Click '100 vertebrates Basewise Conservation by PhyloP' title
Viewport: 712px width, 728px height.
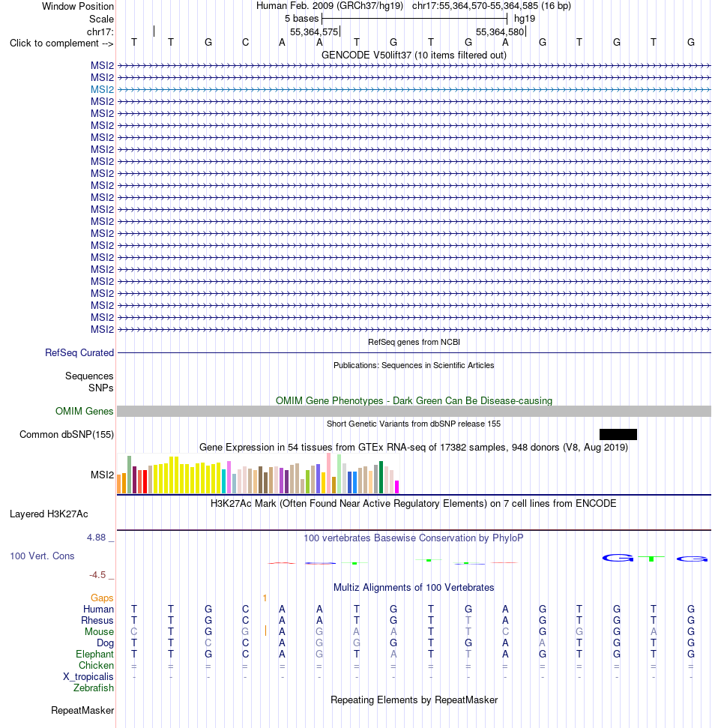(414, 538)
